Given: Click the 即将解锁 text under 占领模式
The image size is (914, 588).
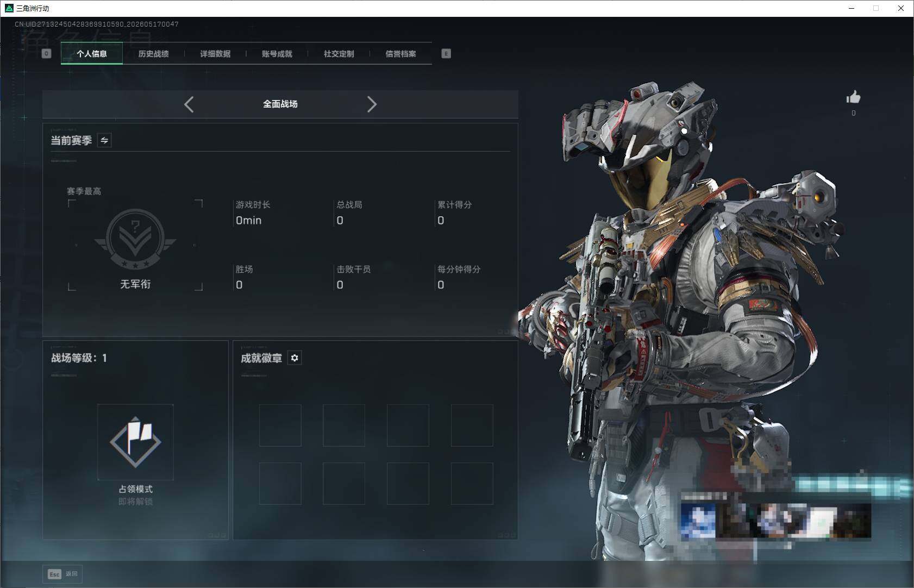Looking at the screenshot, I should [x=135, y=501].
